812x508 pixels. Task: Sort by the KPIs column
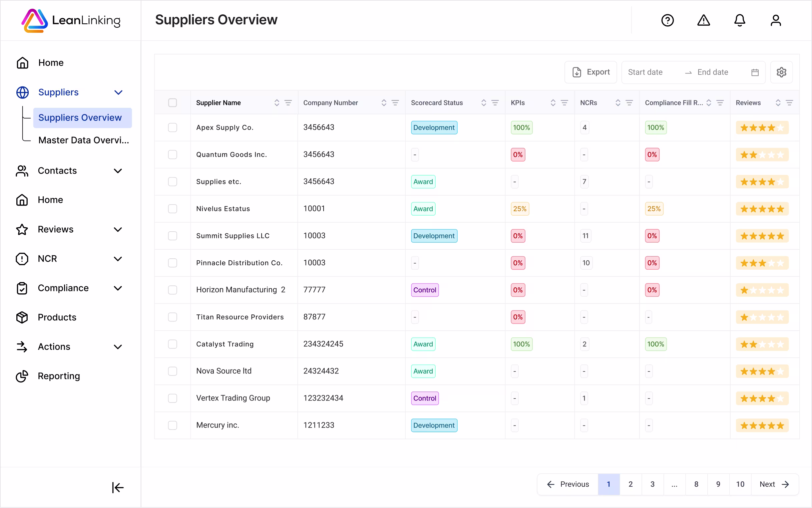(553, 103)
